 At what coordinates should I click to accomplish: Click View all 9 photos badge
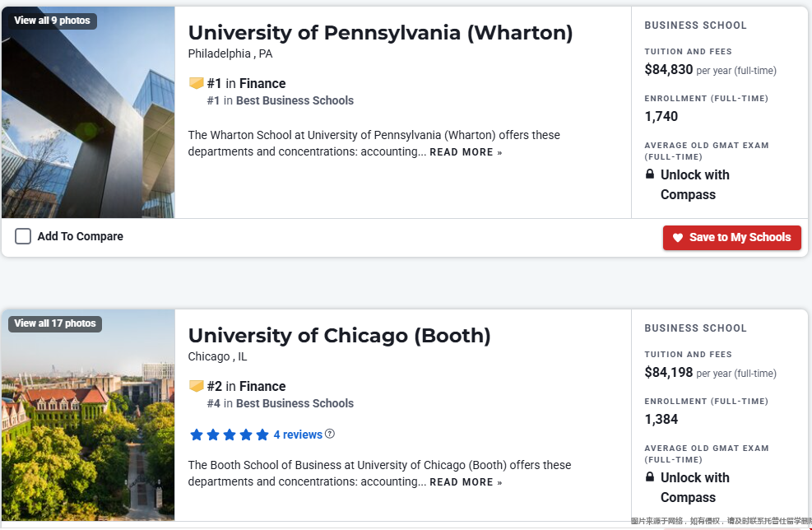[53, 21]
